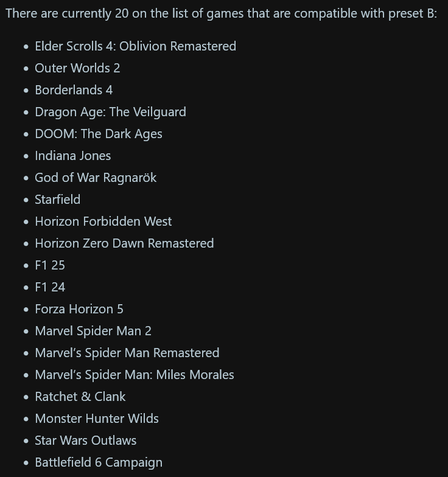Viewport: 448px width, 477px height.
Task: Click the Borderlands 4 list item
Action: [74, 90]
